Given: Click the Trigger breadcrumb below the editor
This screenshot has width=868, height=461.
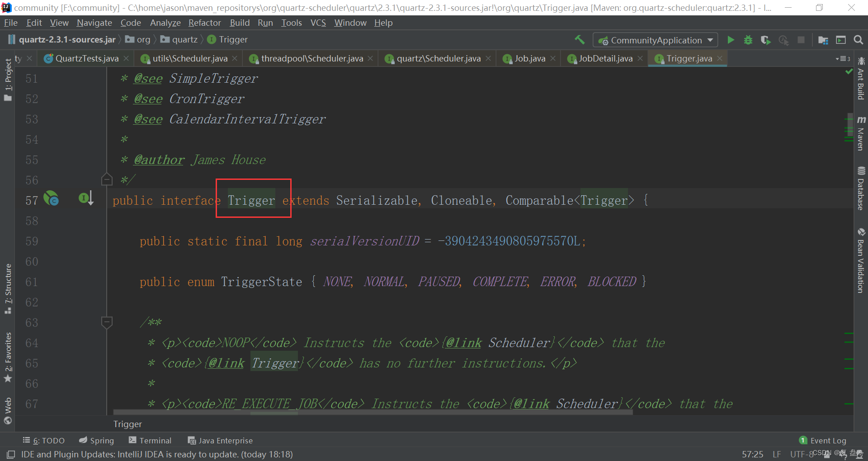Looking at the screenshot, I should [127, 424].
